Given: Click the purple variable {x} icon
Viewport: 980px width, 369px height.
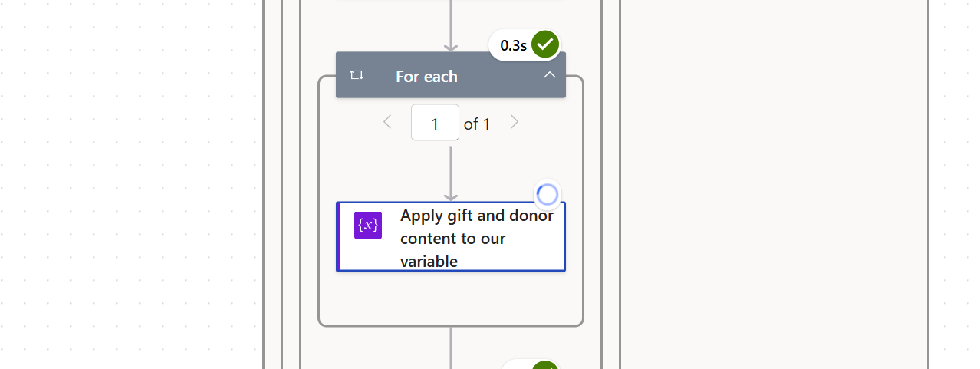Looking at the screenshot, I should [368, 225].
